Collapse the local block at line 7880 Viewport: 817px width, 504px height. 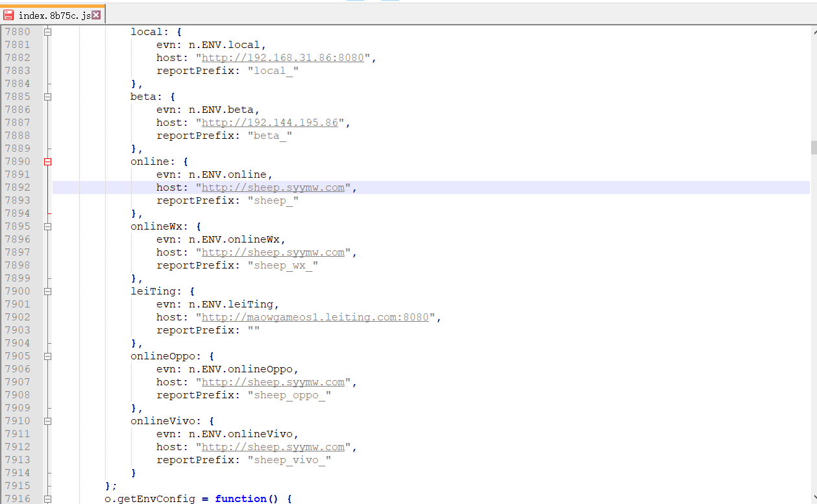(47, 32)
